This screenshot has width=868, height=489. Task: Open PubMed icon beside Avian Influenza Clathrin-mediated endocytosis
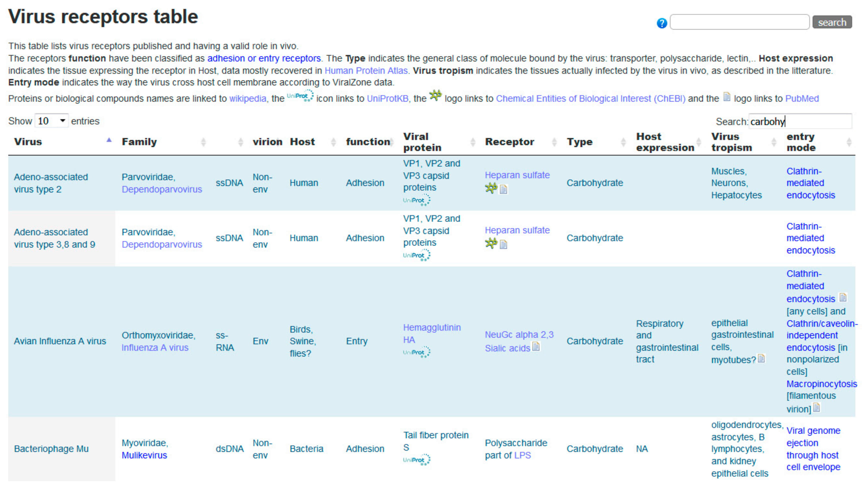(x=843, y=297)
